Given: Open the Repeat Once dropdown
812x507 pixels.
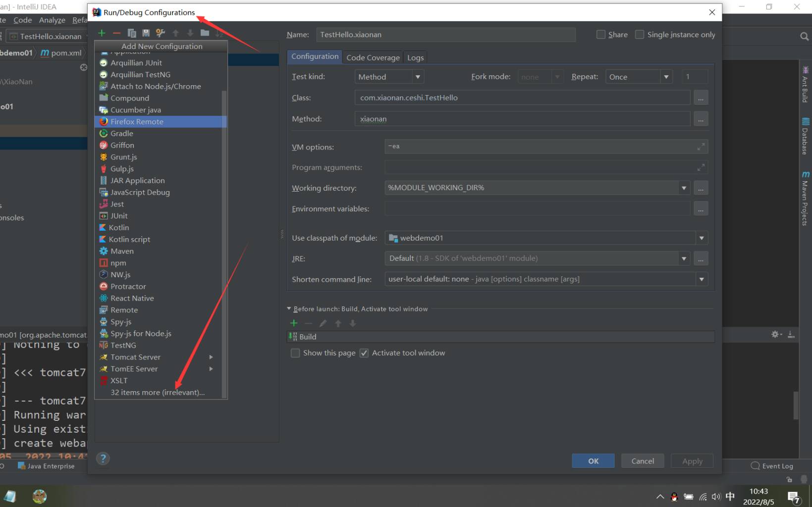Looking at the screenshot, I should (x=639, y=77).
